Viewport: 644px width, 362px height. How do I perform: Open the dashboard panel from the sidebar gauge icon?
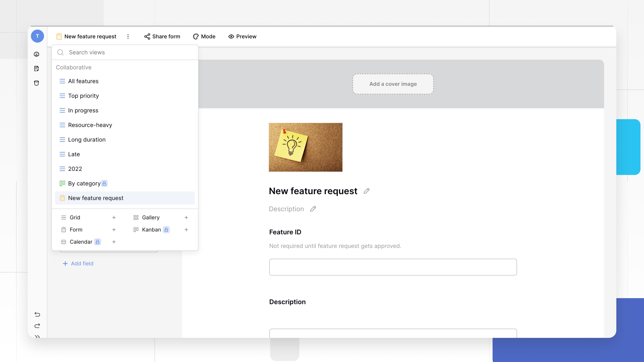[x=37, y=54]
